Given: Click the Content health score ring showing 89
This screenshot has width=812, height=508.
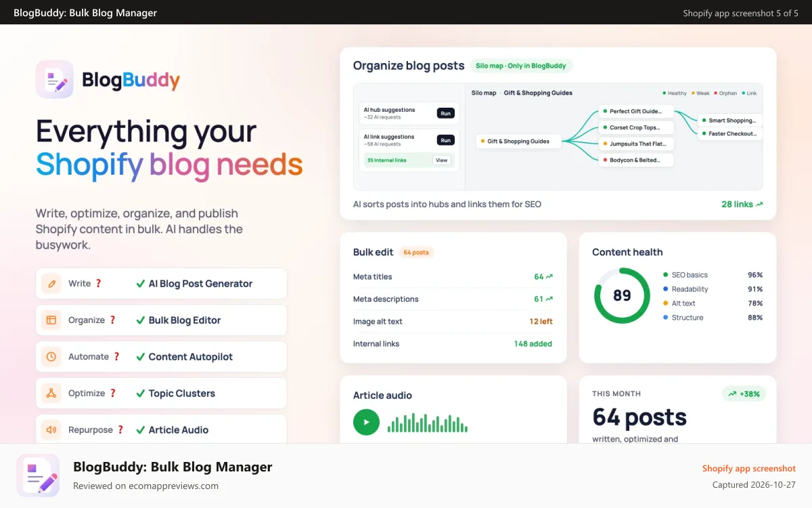Looking at the screenshot, I should 622,295.
